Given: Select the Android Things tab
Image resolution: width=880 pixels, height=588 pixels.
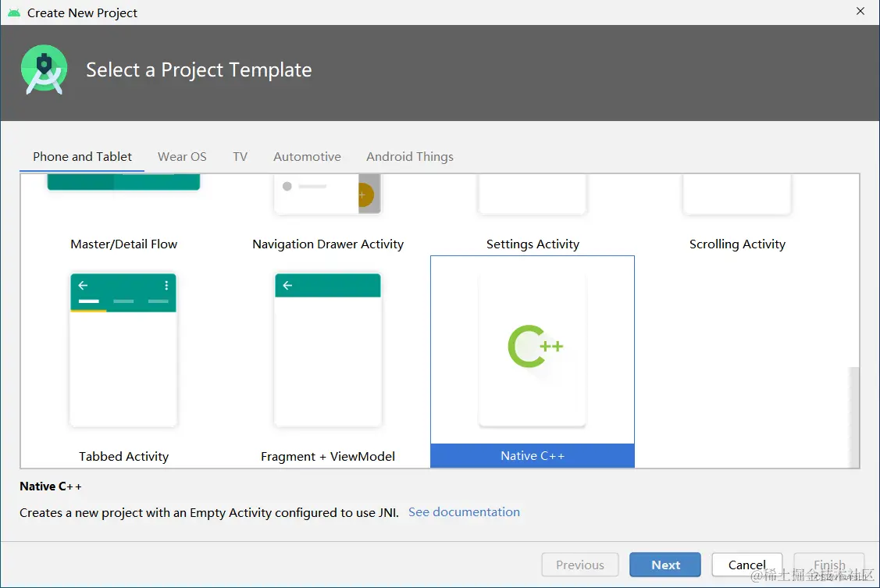Looking at the screenshot, I should [x=410, y=156].
